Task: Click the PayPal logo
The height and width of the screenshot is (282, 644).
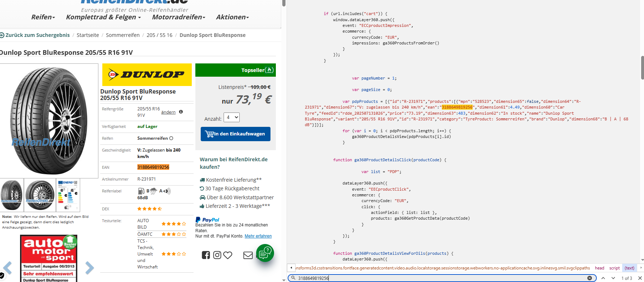Action: [207, 220]
